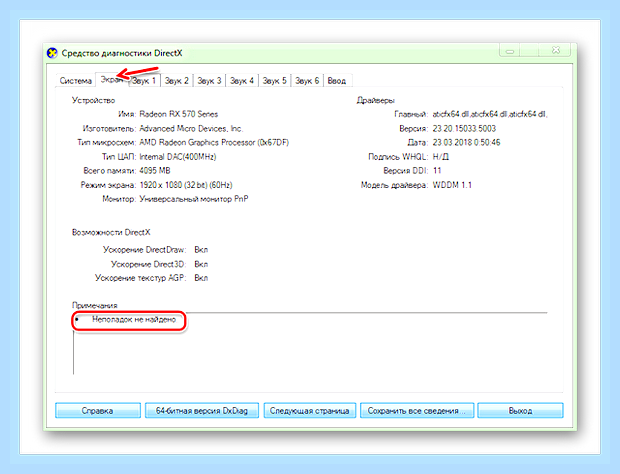
Task: Minimize the DirectX diagnostic window
Action: (510, 51)
